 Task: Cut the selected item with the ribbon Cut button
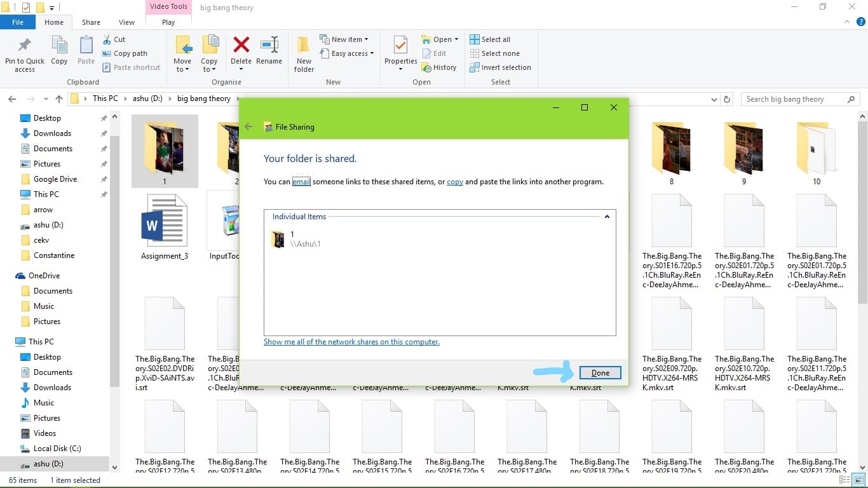pyautogui.click(x=114, y=39)
